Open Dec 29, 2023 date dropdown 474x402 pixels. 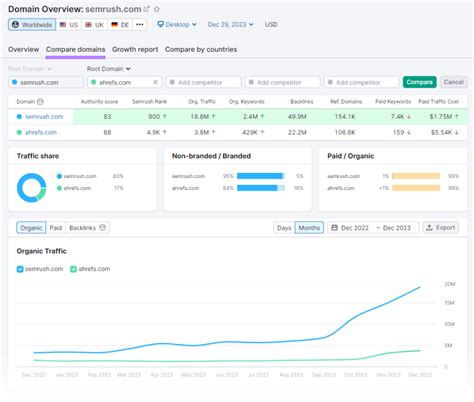click(231, 24)
